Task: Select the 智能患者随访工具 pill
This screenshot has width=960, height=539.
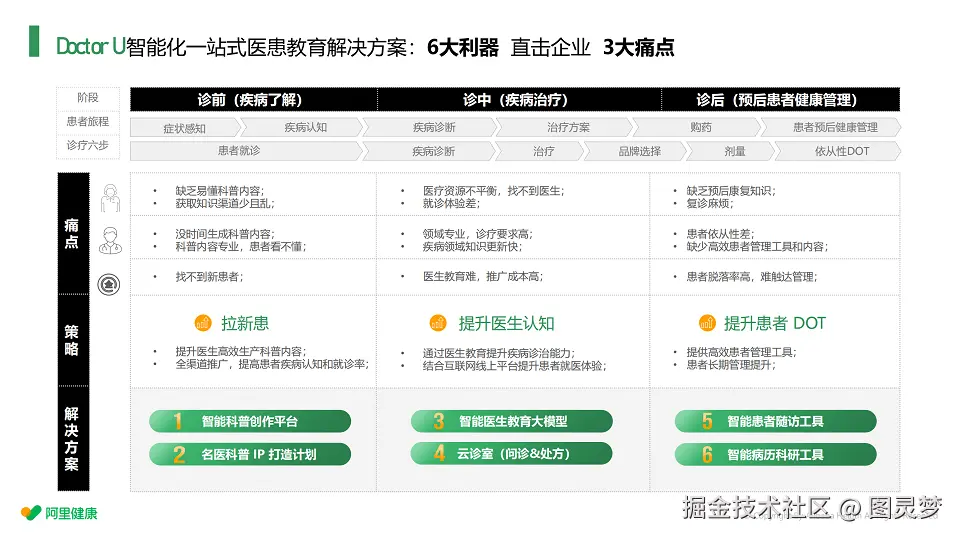Action: click(x=776, y=421)
